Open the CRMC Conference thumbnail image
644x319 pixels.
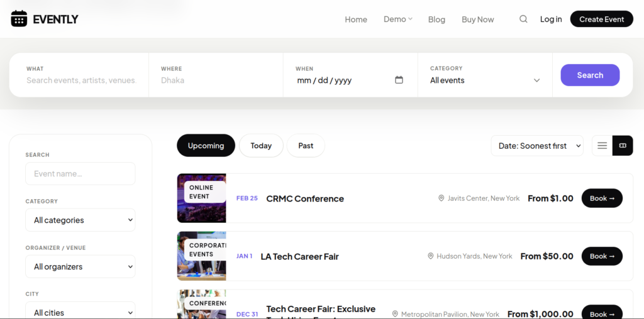point(202,198)
